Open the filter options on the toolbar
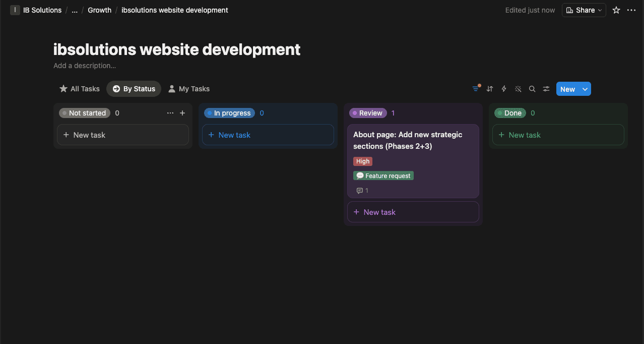This screenshot has width=644, height=344. (475, 89)
